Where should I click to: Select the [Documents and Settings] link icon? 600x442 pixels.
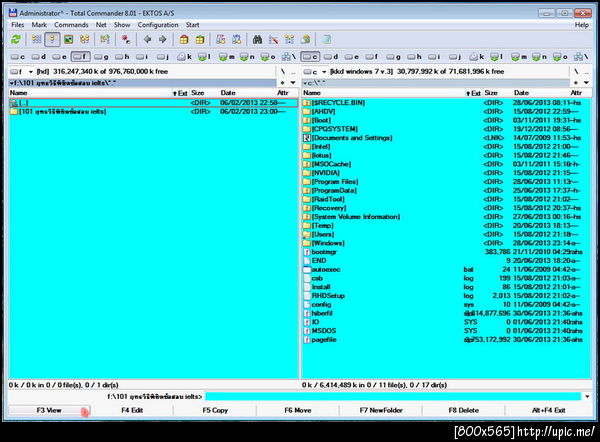[307, 138]
